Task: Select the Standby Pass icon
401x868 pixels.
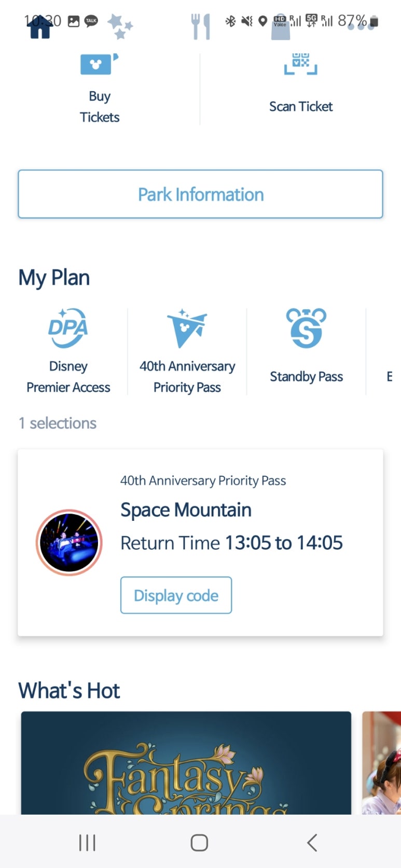Action: coord(306,328)
